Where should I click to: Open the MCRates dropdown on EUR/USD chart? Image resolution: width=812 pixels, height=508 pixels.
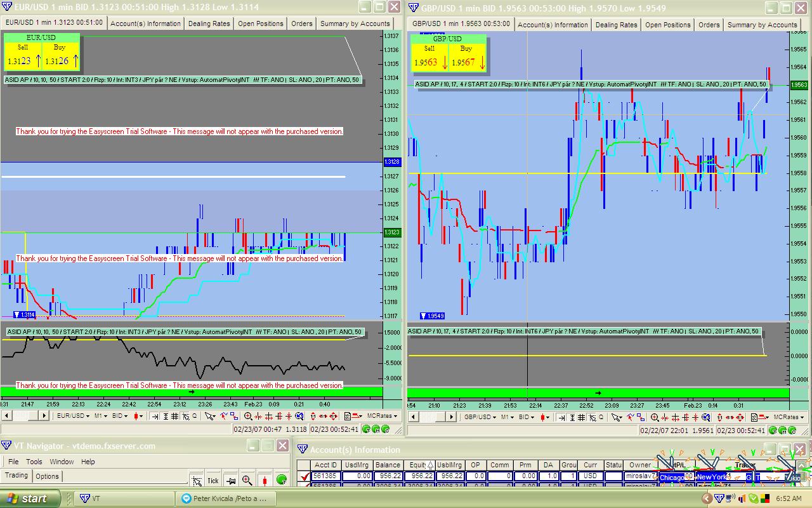383,416
